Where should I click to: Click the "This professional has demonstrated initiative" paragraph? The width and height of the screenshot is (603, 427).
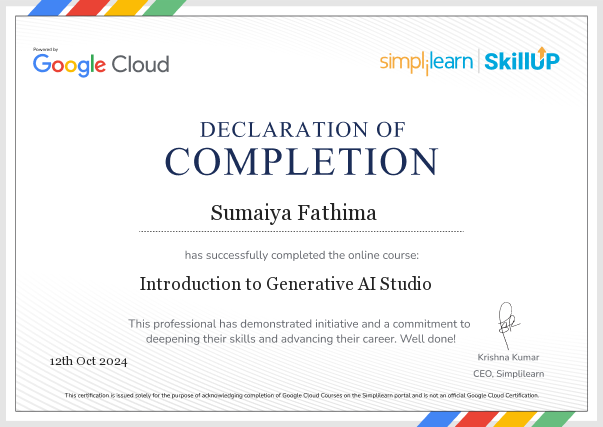point(299,331)
